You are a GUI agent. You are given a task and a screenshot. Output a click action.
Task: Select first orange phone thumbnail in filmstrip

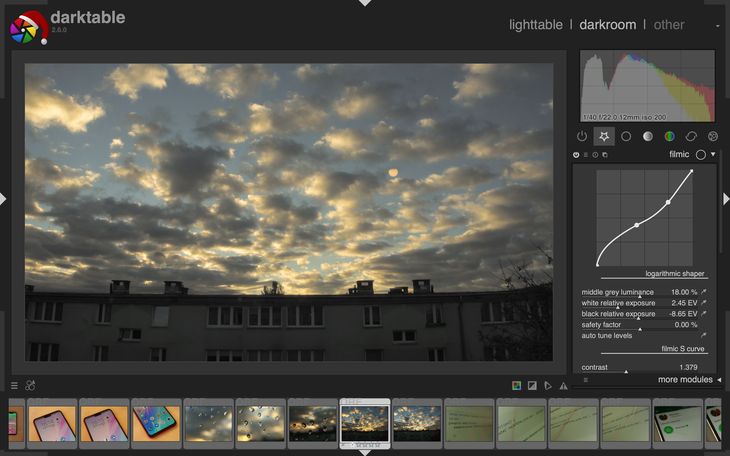(x=52, y=423)
